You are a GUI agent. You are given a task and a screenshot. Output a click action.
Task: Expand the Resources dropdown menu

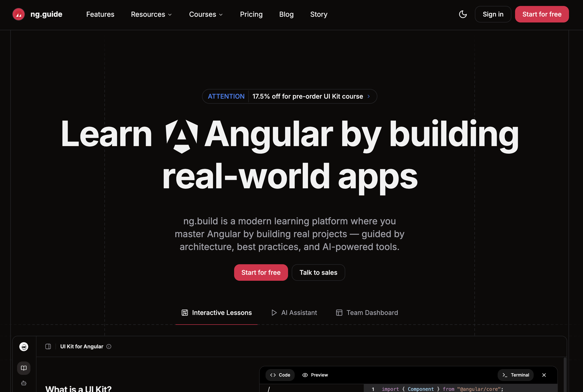coord(151,14)
